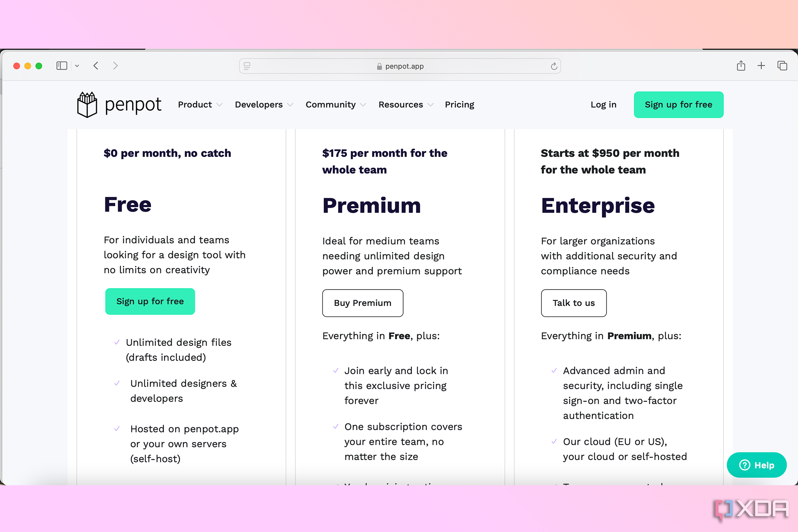The image size is (798, 532).
Task: Click the Talk to us Enterprise button
Action: (573, 302)
